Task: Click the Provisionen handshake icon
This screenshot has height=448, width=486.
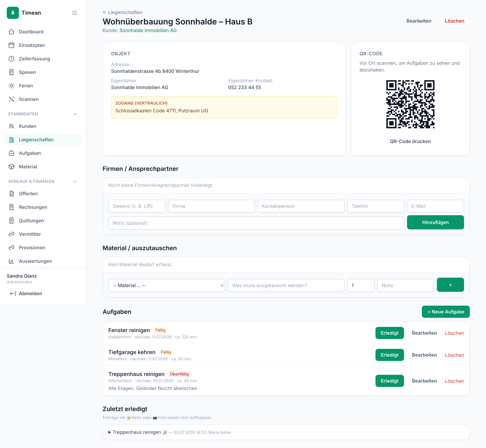Action: [11, 248]
